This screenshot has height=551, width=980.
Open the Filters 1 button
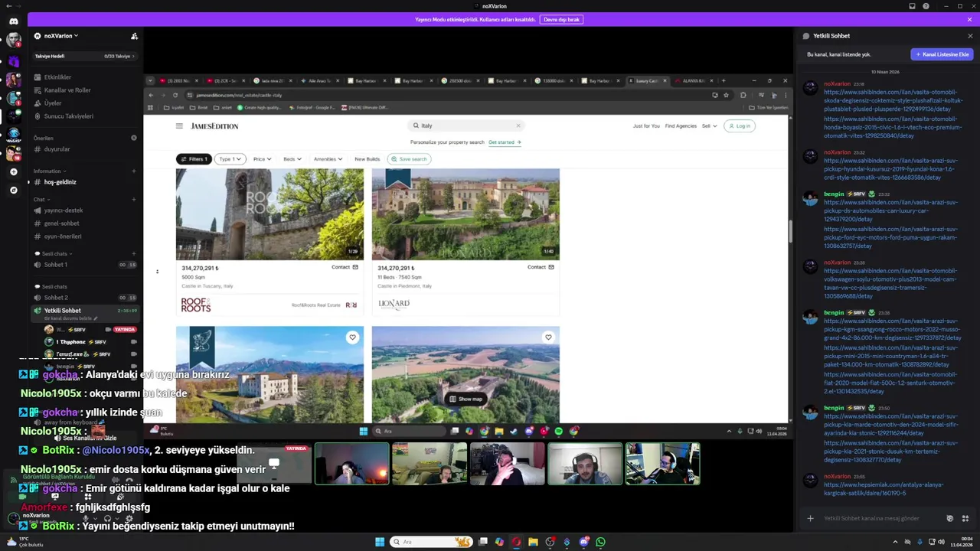pos(194,159)
